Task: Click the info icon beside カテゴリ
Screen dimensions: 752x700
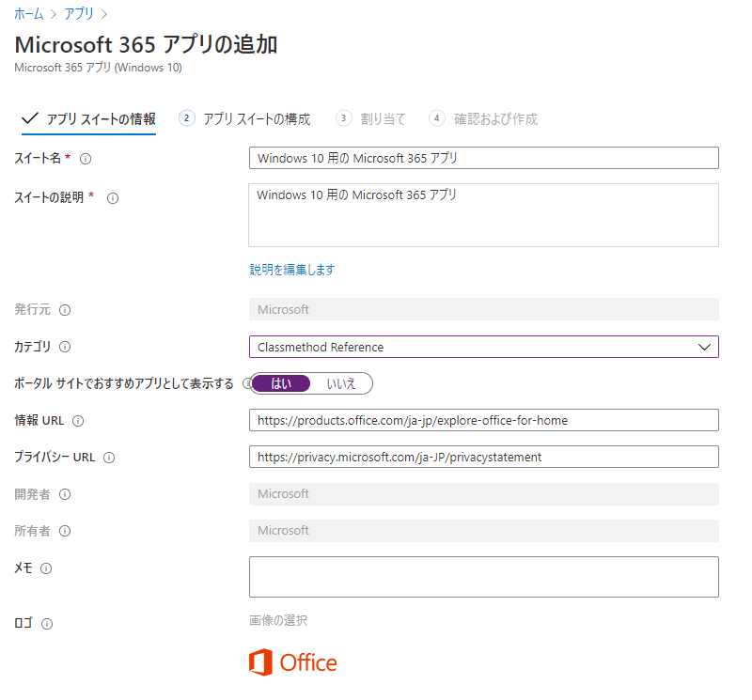Action: pyautogui.click(x=65, y=347)
